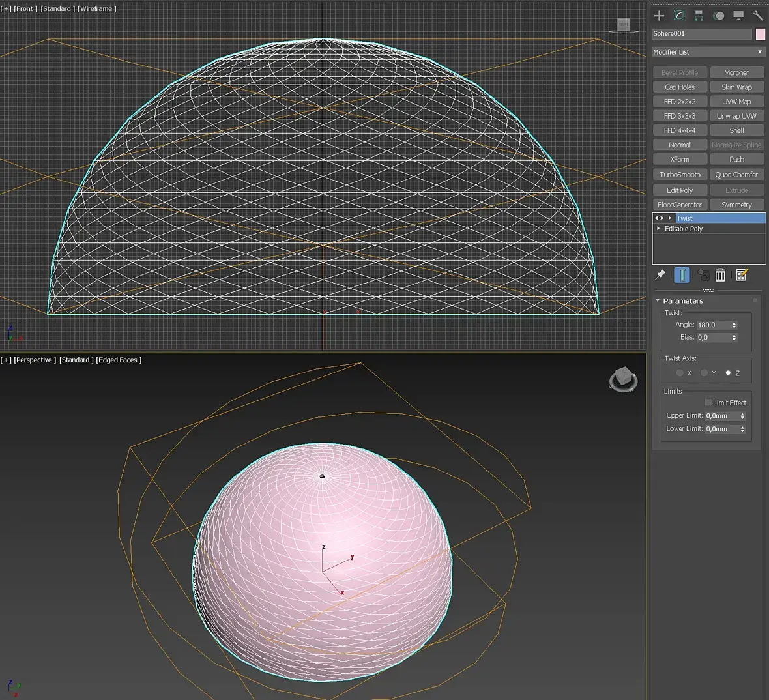The image size is (769, 700).
Task: Open the Perspective viewport label menu
Action: click(x=33, y=360)
